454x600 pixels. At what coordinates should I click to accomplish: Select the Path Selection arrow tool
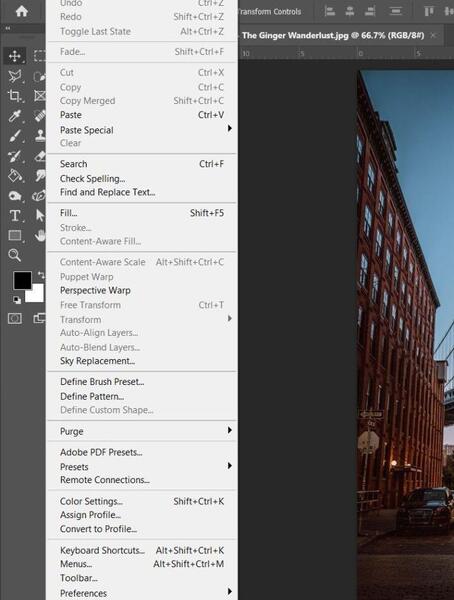click(x=40, y=215)
